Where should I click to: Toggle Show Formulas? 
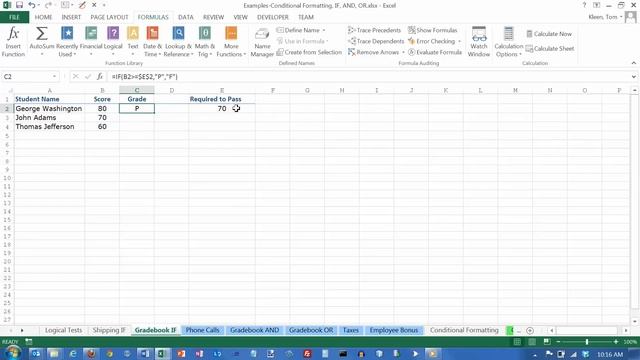point(433,30)
